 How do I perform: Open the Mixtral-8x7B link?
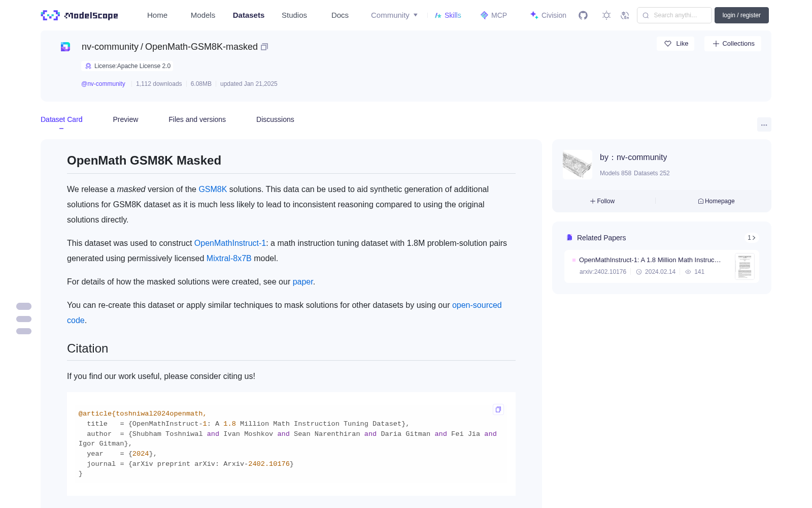(x=229, y=258)
